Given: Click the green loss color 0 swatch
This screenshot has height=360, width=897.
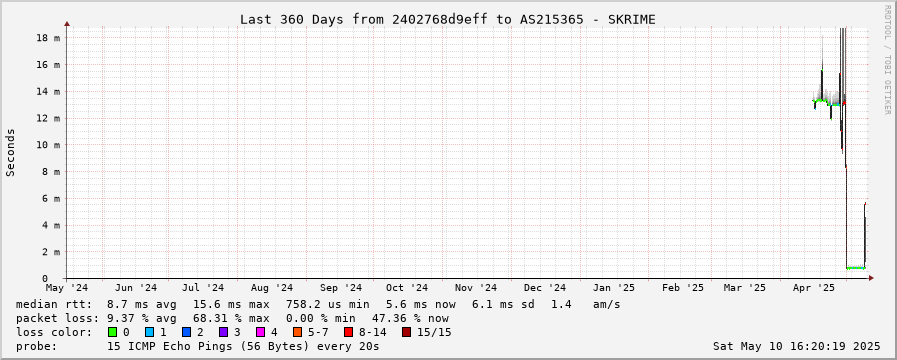Looking at the screenshot, I should tap(112, 332).
